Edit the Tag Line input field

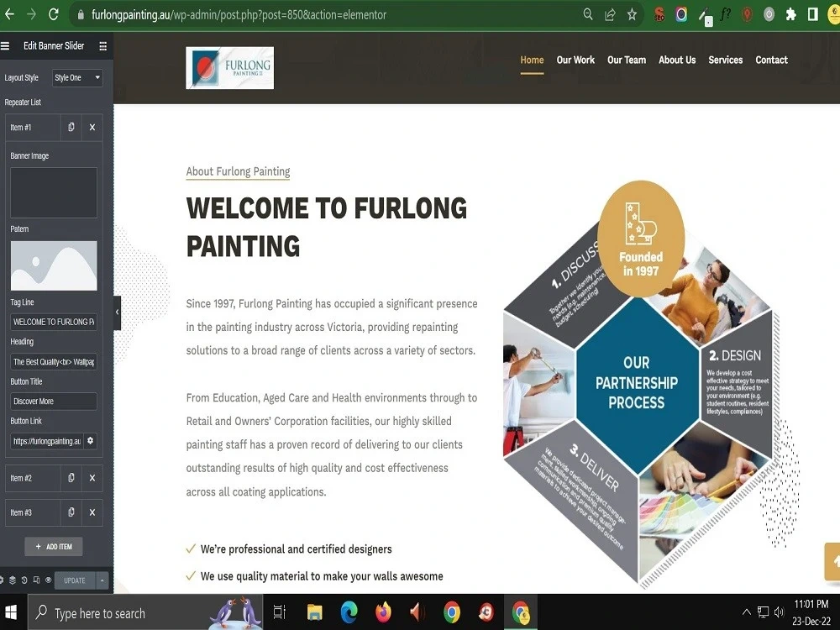pyautogui.click(x=54, y=322)
